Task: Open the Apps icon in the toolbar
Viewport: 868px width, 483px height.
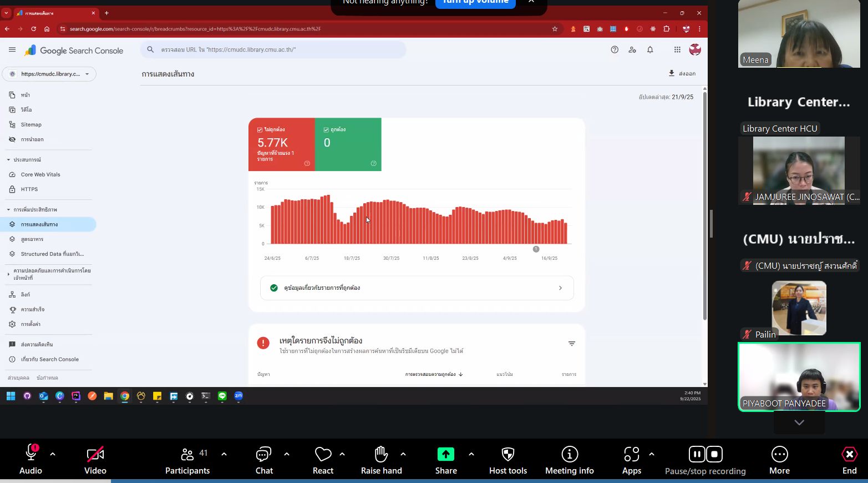Action: point(631,455)
